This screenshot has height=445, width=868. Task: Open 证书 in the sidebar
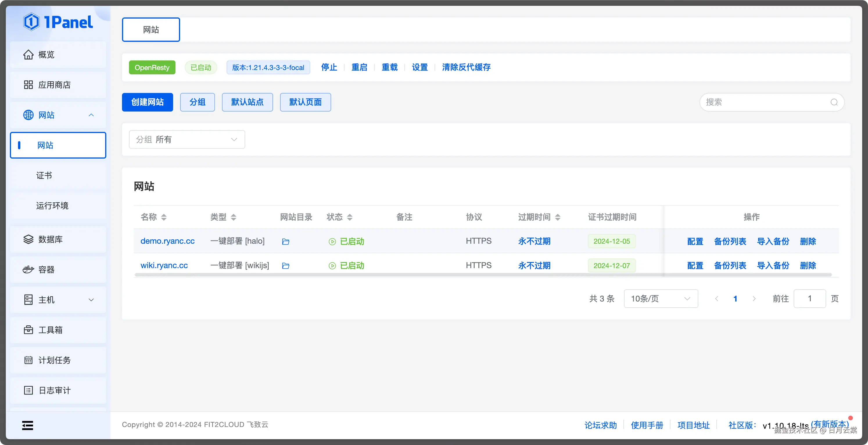click(44, 175)
